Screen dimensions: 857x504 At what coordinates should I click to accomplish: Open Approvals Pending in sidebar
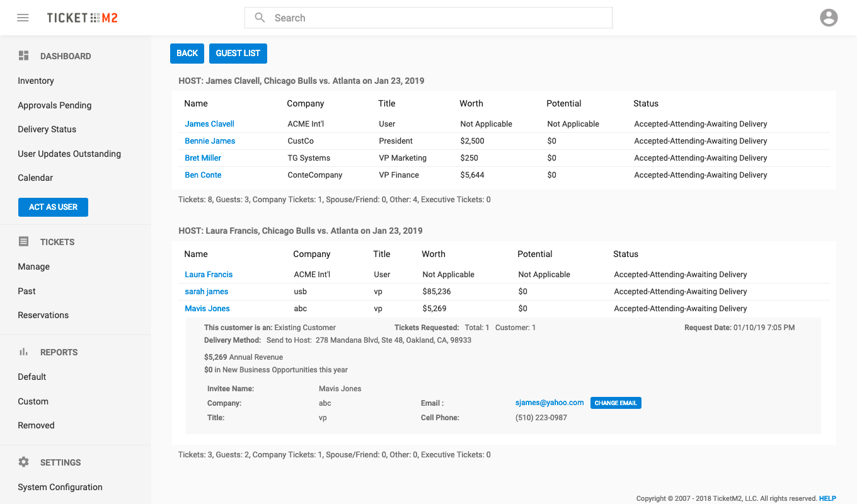(54, 105)
